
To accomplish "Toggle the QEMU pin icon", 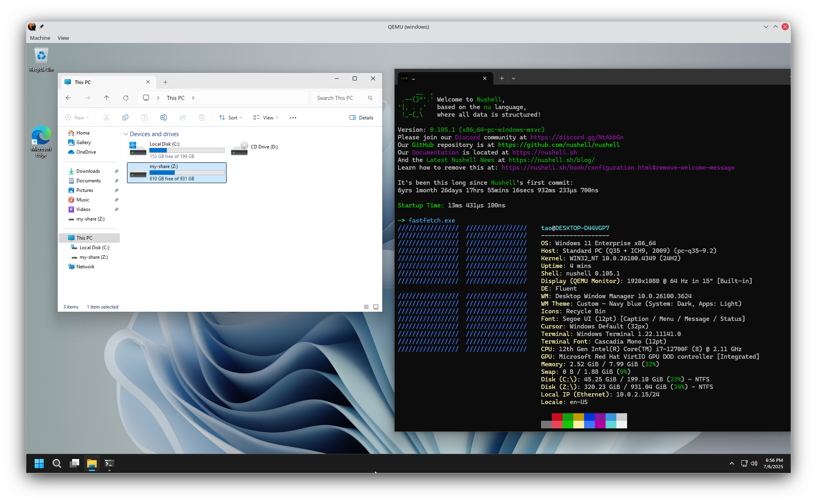I will coord(41,27).
